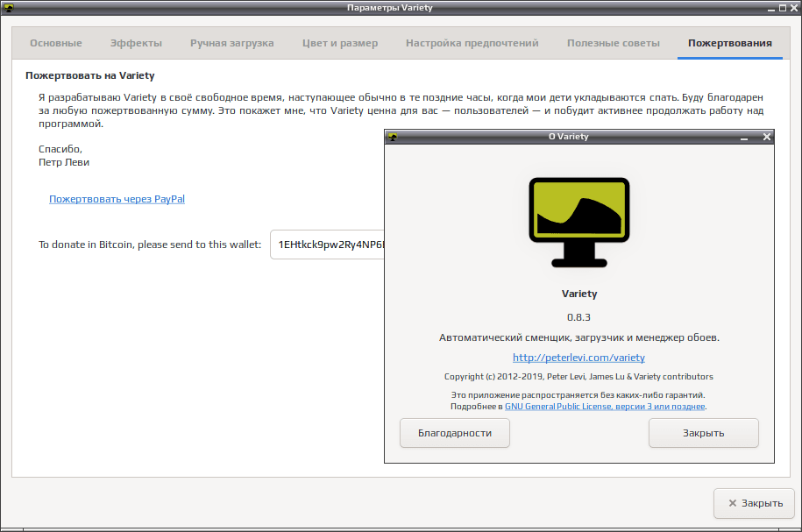
Task: Minimize the Параметры Variety window
Action: coord(770,8)
